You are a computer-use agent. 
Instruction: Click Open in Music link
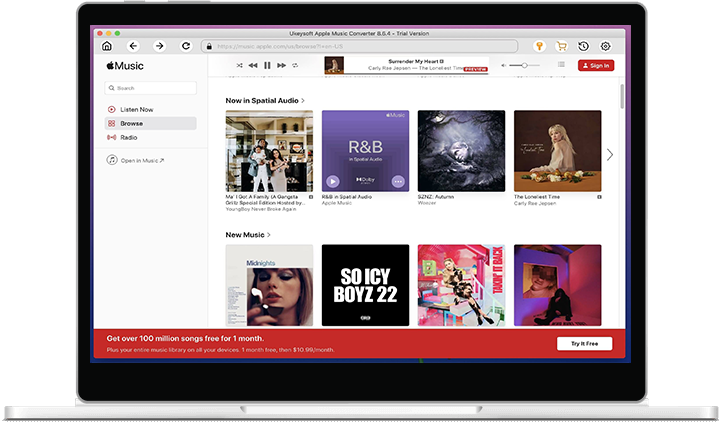pos(142,161)
